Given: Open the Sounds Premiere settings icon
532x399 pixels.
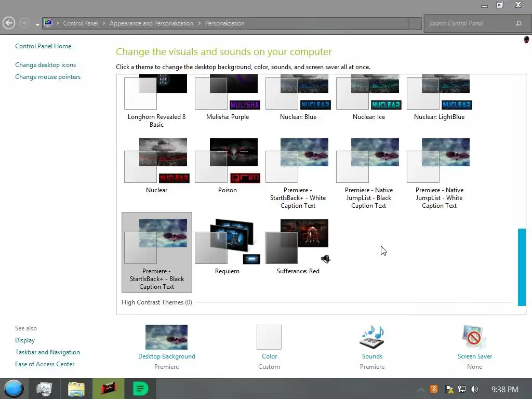Looking at the screenshot, I should point(372,337).
